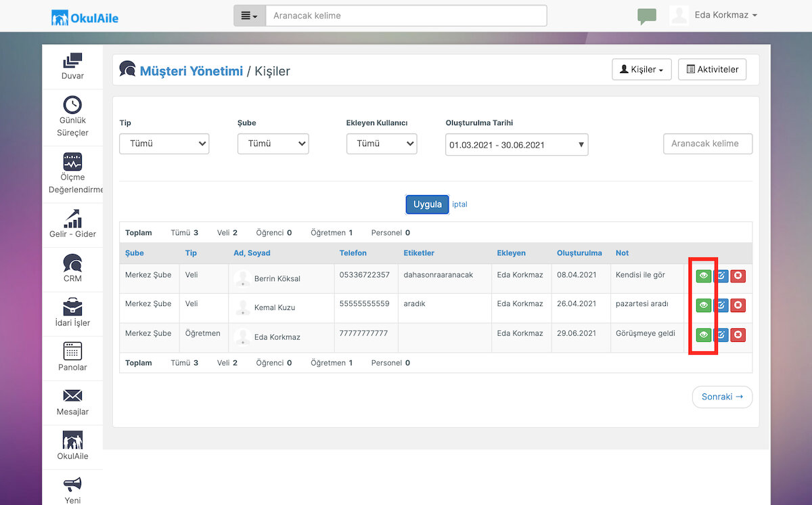The image size is (812, 505).
Task: Open the Oluşturulma Tarihi date range picker
Action: [517, 145]
